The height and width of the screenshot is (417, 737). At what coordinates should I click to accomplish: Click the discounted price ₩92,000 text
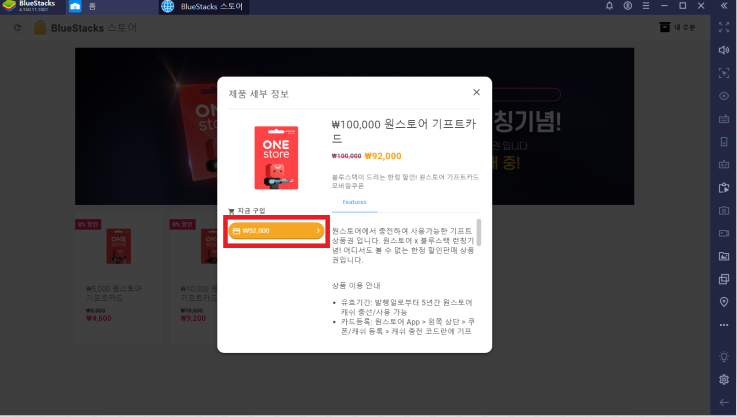click(383, 156)
